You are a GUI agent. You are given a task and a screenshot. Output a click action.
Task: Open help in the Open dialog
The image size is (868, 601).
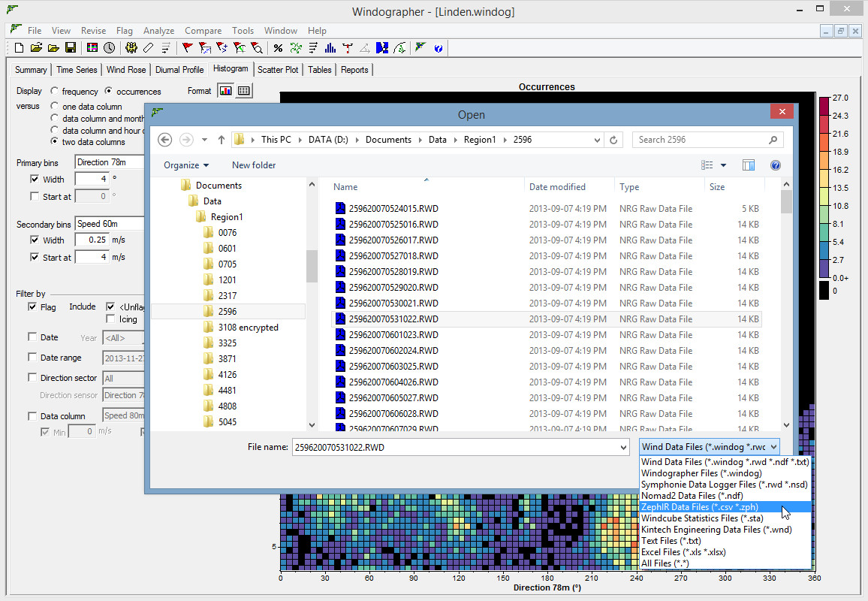[x=776, y=165]
